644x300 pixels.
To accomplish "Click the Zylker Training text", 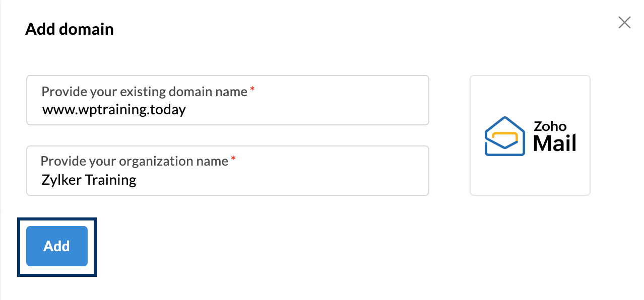I will tap(89, 180).
